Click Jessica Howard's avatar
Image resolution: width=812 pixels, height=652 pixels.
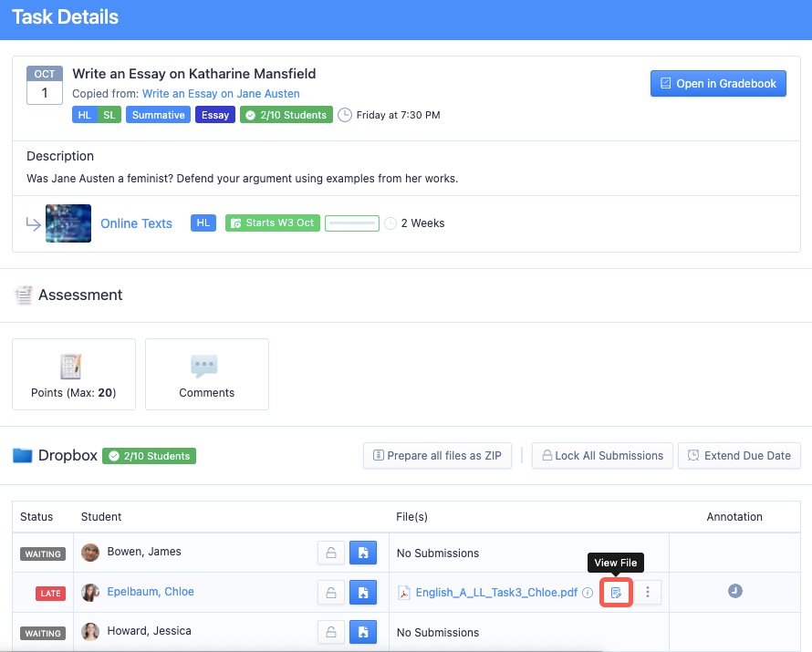coord(90,632)
